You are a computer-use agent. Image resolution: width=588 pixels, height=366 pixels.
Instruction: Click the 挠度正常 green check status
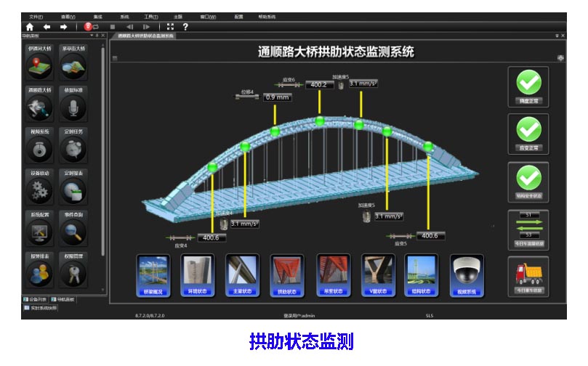[528, 86]
